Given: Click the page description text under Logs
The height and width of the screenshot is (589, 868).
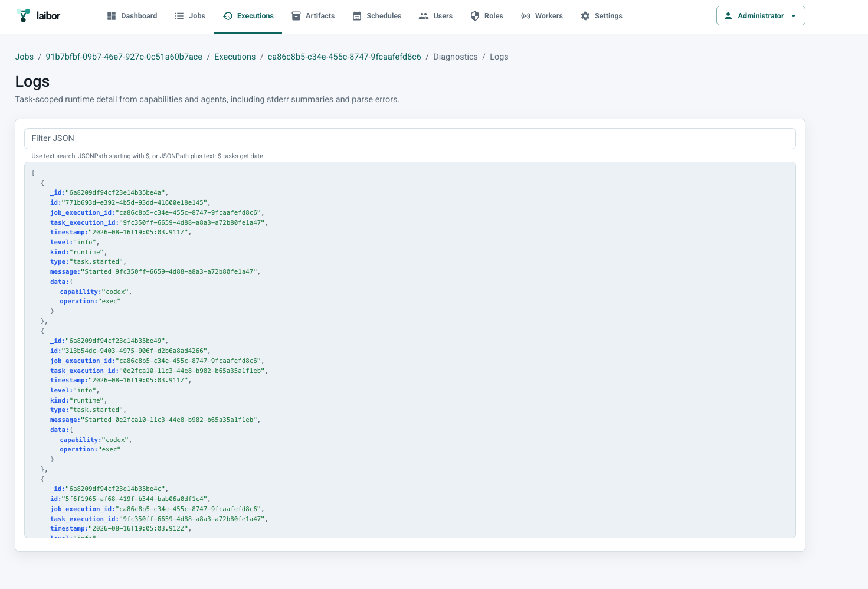Looking at the screenshot, I should [207, 99].
